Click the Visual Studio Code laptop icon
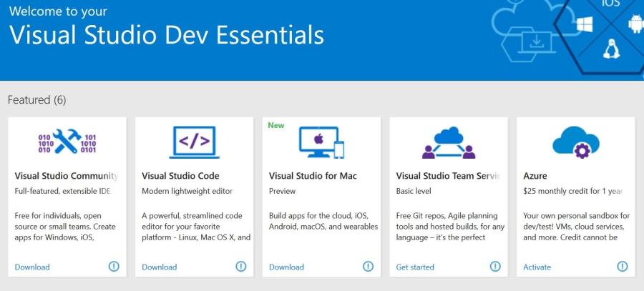This screenshot has width=644, height=291. point(194,142)
